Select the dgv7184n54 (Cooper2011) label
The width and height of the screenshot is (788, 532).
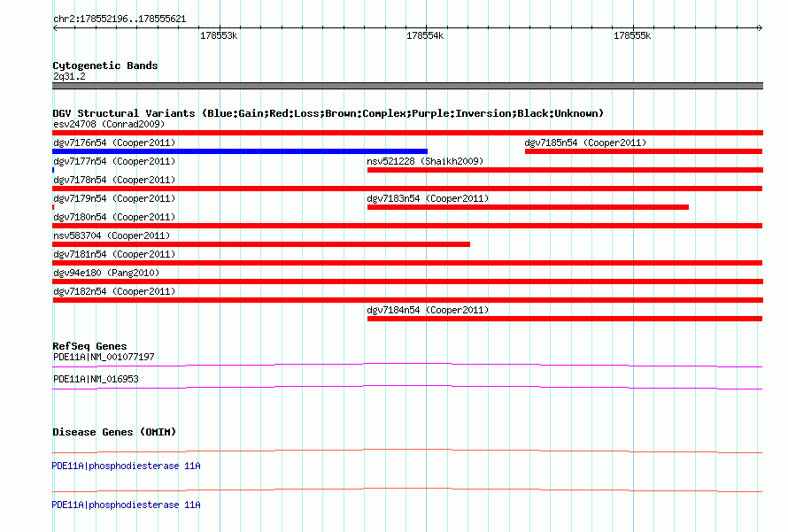tap(429, 310)
